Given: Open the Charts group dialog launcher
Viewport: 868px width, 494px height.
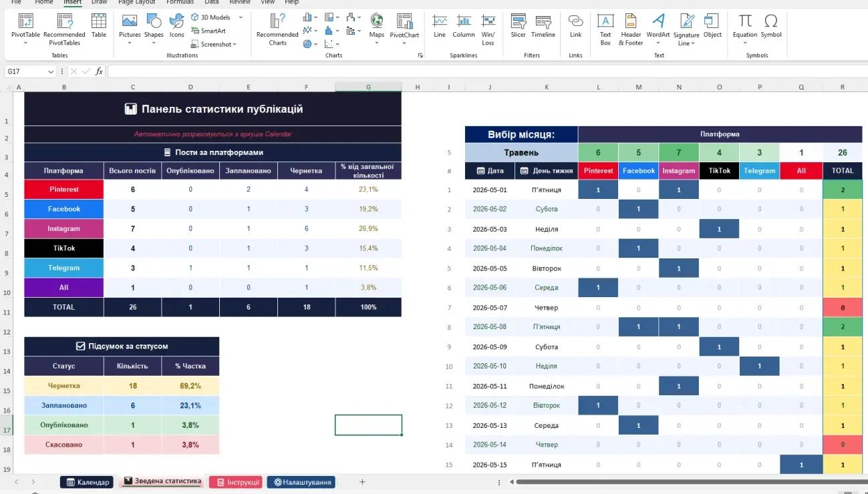Looking at the screenshot, I should pos(421,55).
